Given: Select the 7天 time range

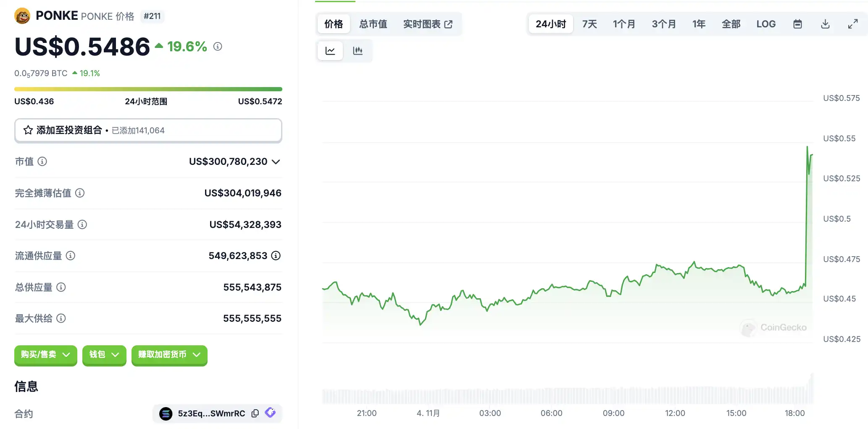Looking at the screenshot, I should coord(589,24).
